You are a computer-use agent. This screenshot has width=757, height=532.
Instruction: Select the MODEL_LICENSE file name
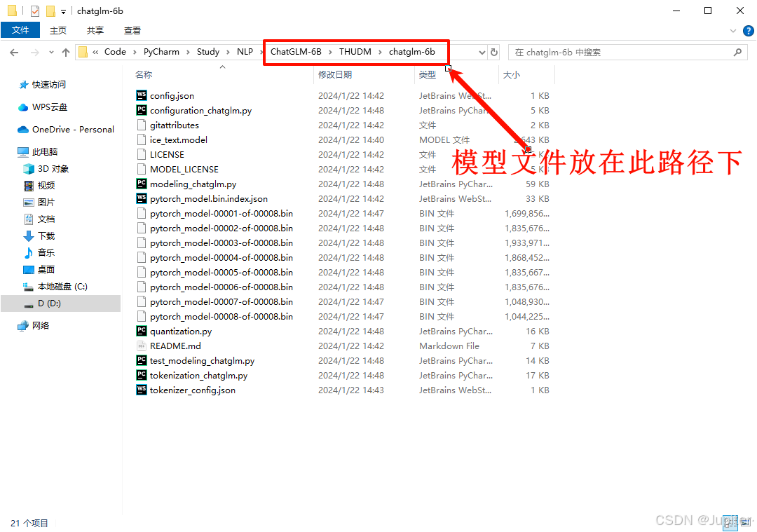coord(184,170)
